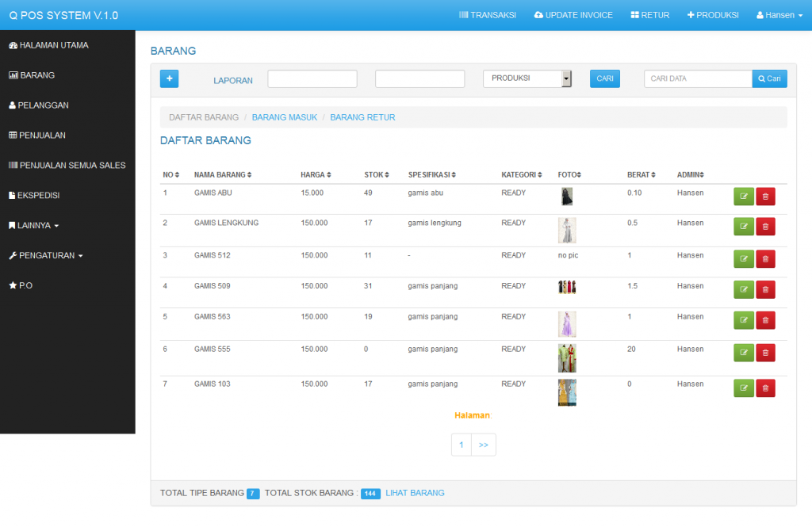This screenshot has height=527, width=812.
Task: Edit the GAMIS 555 row with pencil icon
Action: tap(744, 353)
